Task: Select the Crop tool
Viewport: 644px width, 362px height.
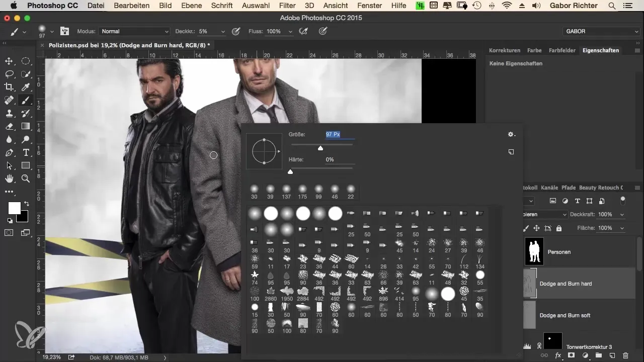Action: coord(9,87)
